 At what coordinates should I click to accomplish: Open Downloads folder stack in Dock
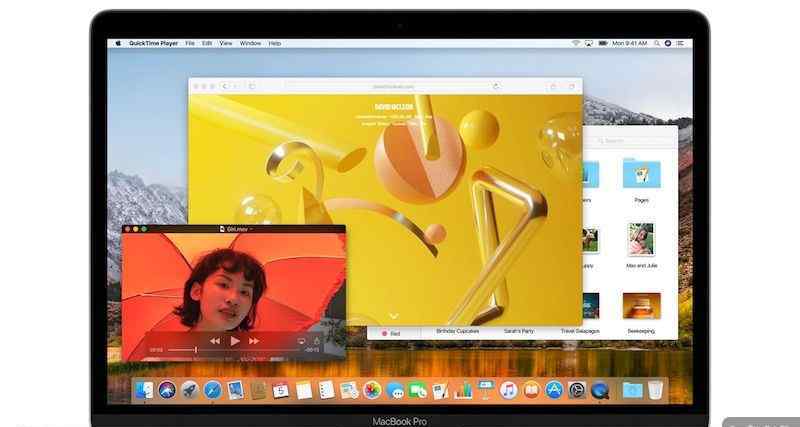pos(633,390)
